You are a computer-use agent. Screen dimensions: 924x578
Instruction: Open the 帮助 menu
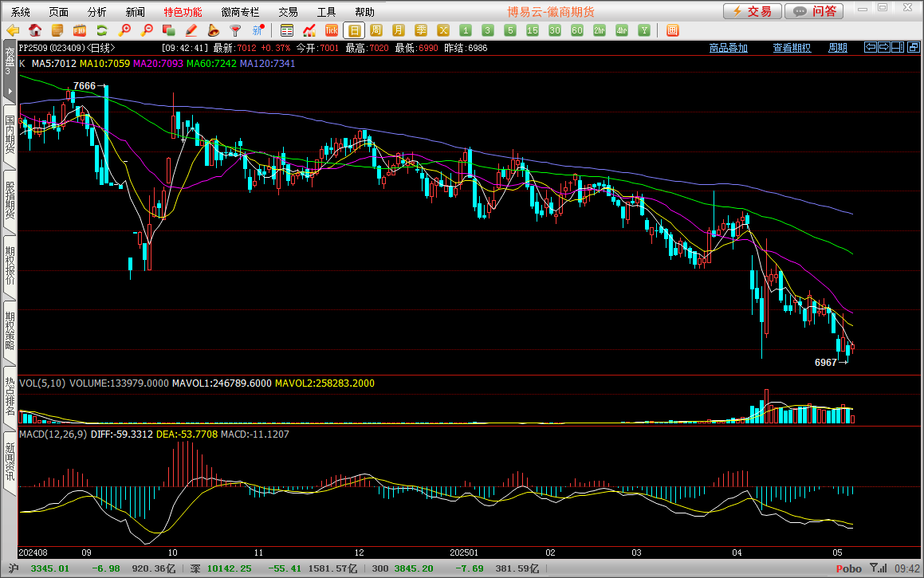point(365,12)
